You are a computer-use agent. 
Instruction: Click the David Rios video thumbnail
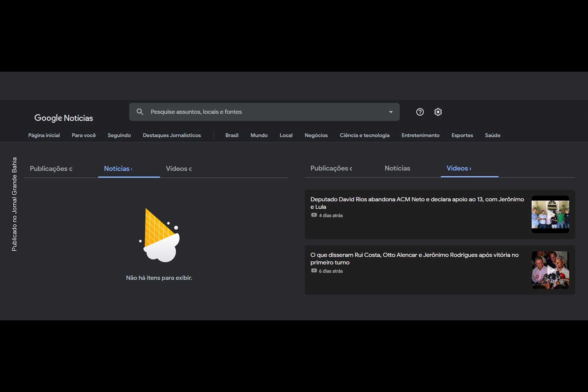point(550,215)
